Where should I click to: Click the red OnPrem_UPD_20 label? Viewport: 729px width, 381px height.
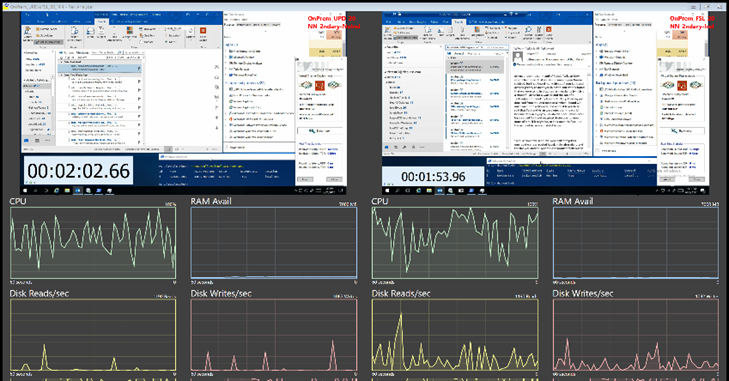(x=331, y=18)
